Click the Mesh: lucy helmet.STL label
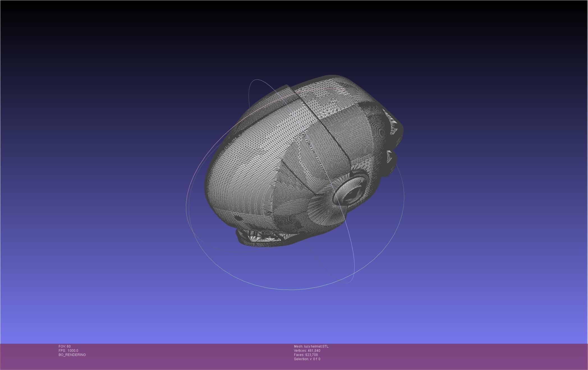588x370 pixels. [x=311, y=346]
